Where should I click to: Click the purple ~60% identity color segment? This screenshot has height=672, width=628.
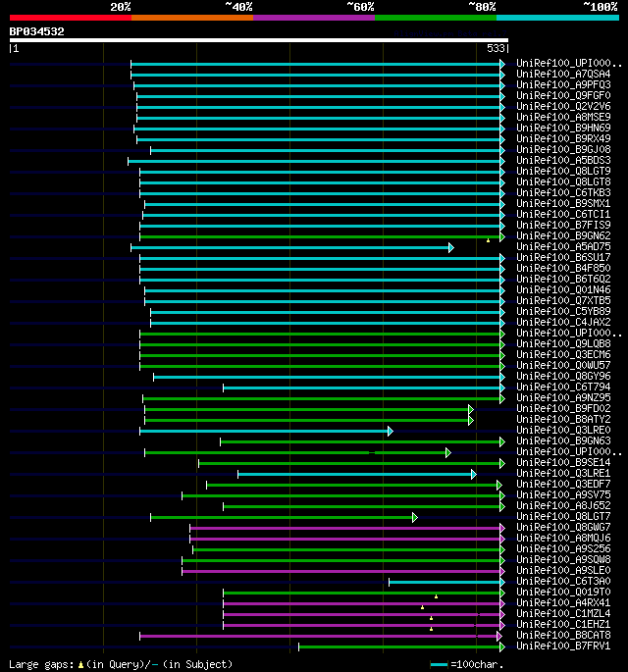pos(314,18)
